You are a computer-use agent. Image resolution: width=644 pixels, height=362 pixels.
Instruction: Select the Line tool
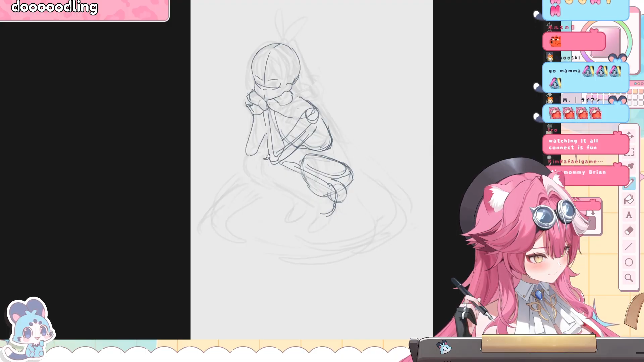coord(629,247)
